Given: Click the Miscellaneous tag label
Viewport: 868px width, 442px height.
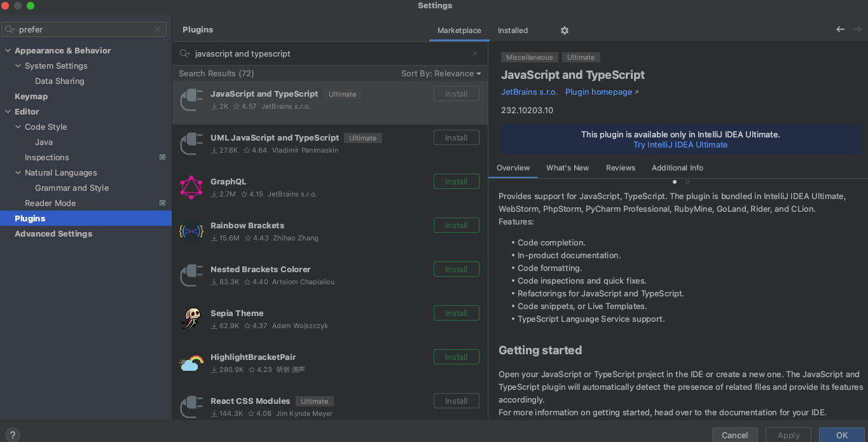Looking at the screenshot, I should coord(530,57).
